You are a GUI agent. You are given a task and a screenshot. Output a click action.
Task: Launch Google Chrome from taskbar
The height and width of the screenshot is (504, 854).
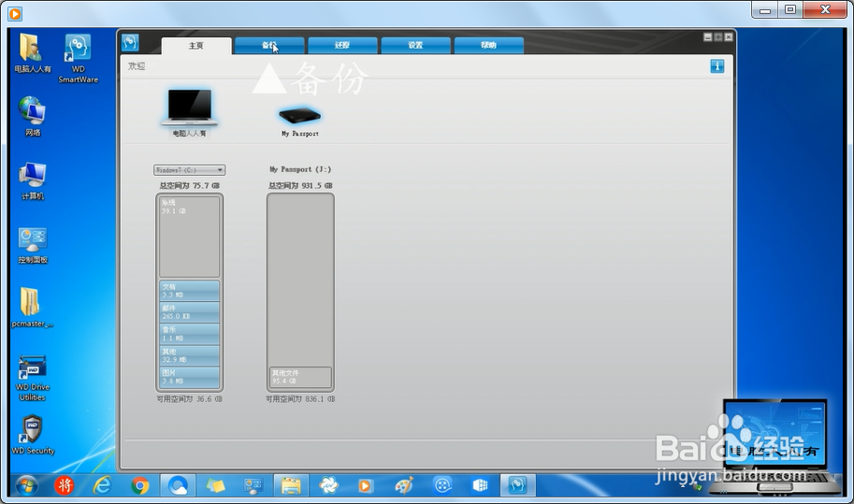(140, 485)
